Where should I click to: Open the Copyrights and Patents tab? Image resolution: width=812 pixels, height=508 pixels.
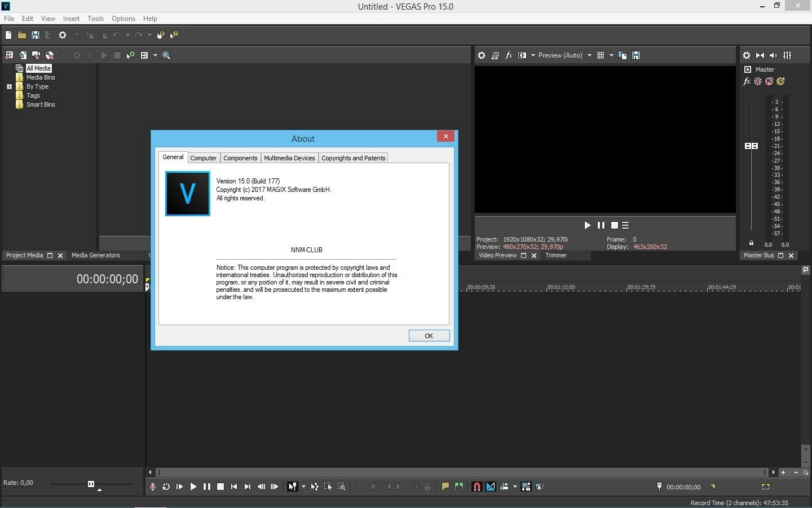(x=354, y=158)
